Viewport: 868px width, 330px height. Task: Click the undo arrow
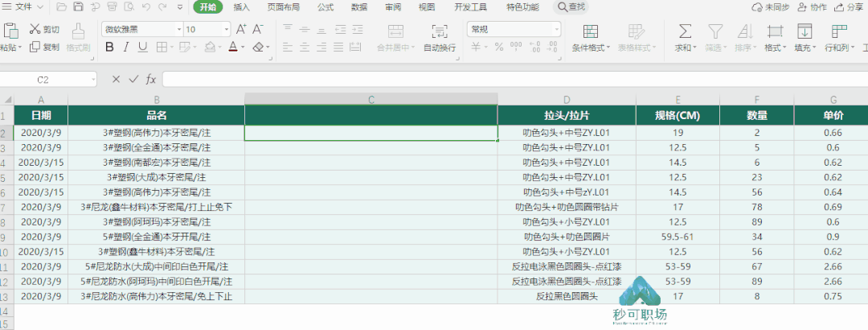pyautogui.click(x=146, y=7)
